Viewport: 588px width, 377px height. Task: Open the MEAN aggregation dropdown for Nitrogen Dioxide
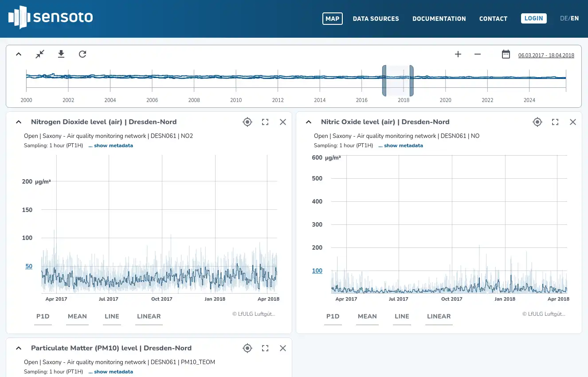tap(77, 316)
